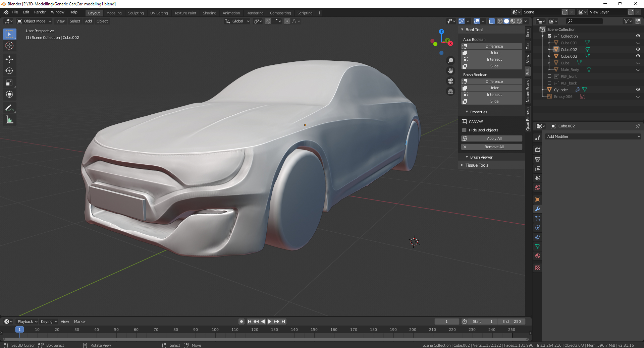Click Auto Boolean Difference button
The width and height of the screenshot is (644, 348).
point(492,46)
